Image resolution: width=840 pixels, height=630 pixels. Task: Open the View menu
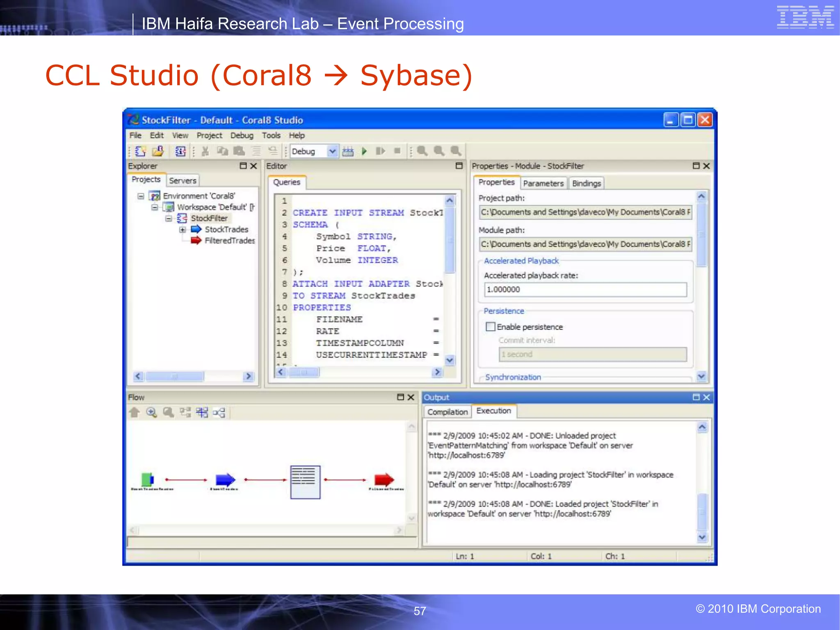180,135
